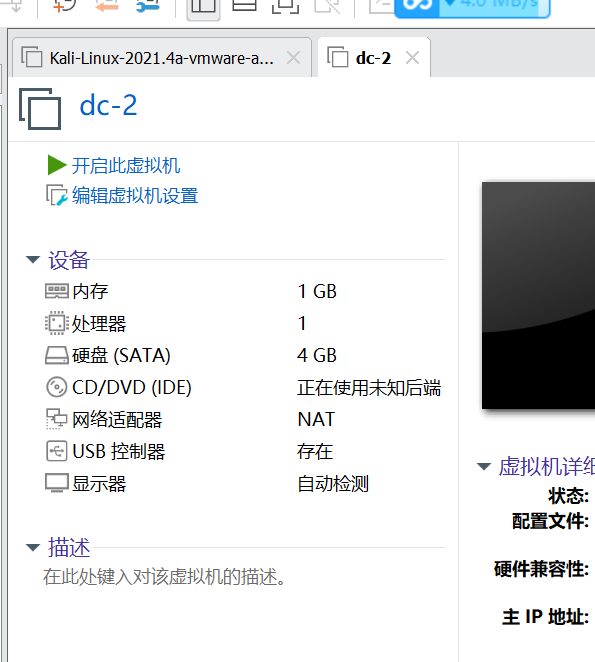Screen dimensions: 595x662
Task: Toggle the library sidebar view icon
Action: (203, 7)
